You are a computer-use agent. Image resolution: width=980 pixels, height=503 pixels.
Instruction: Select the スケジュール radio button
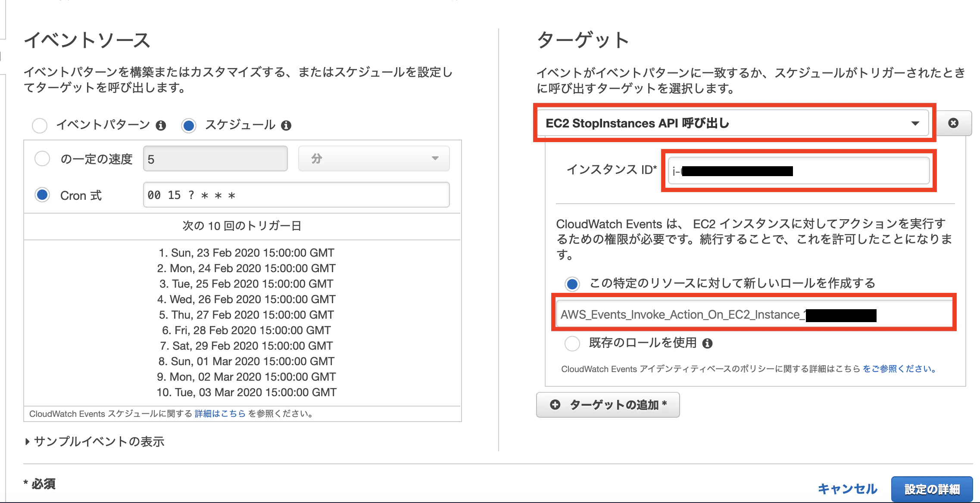tap(189, 125)
